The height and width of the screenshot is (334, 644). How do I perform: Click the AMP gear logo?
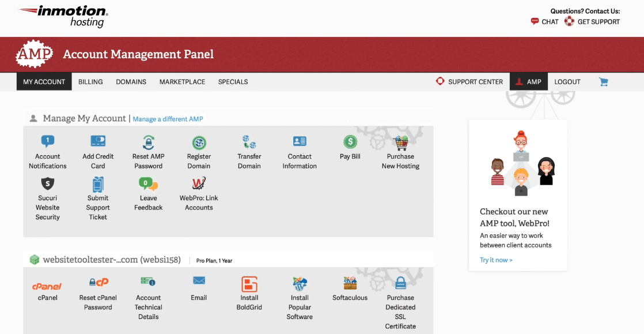35,54
